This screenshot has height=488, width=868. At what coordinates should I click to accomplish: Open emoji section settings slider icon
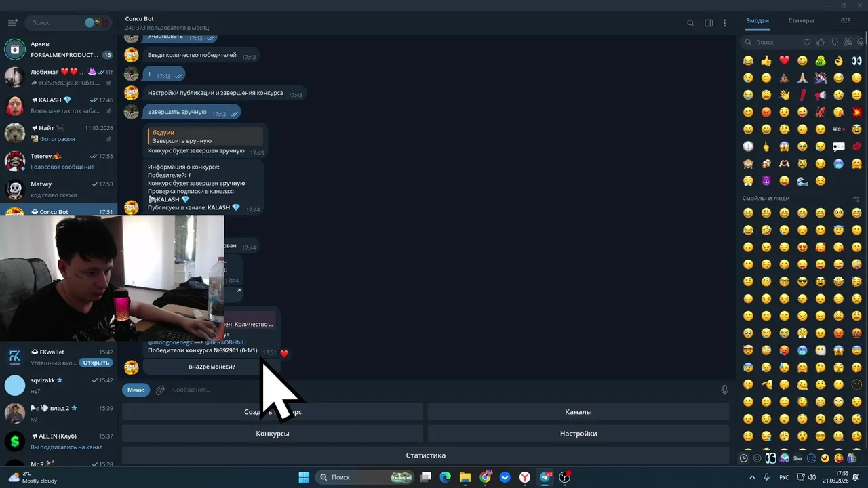[x=856, y=199]
